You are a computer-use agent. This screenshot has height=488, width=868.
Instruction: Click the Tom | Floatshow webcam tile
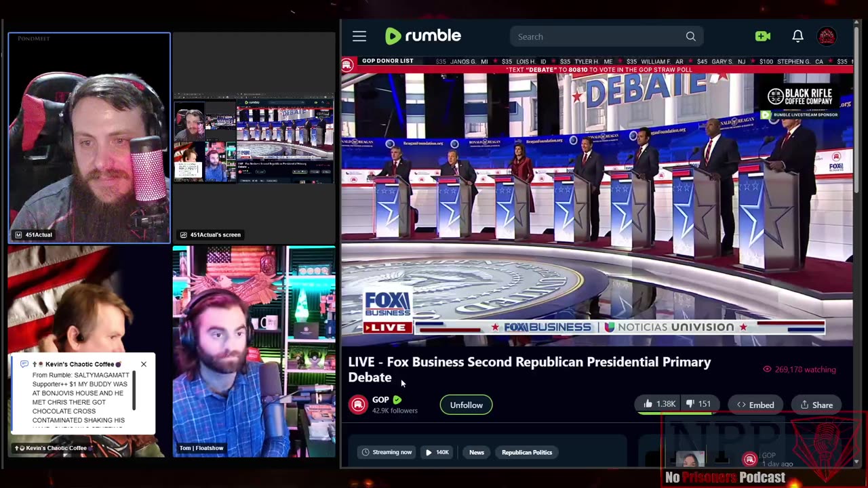tap(254, 351)
